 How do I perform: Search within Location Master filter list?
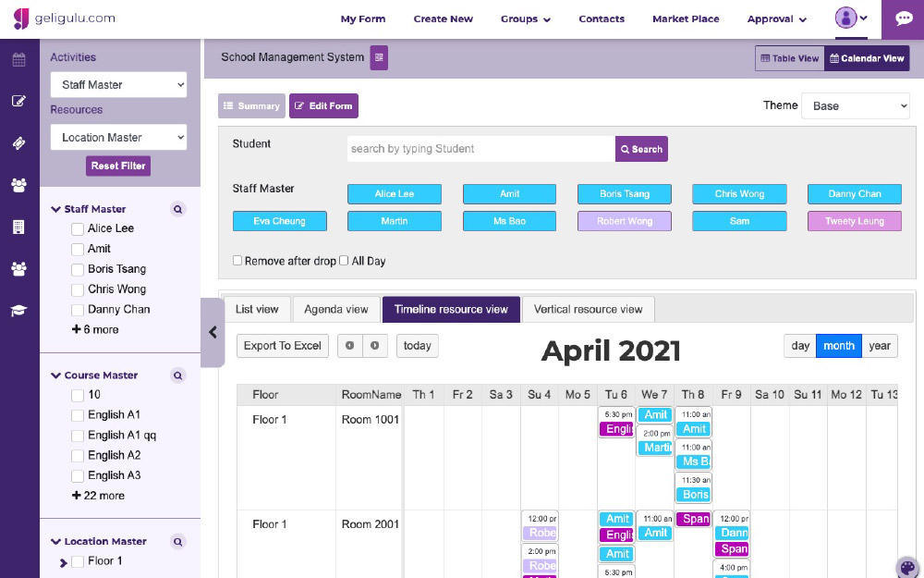point(178,541)
